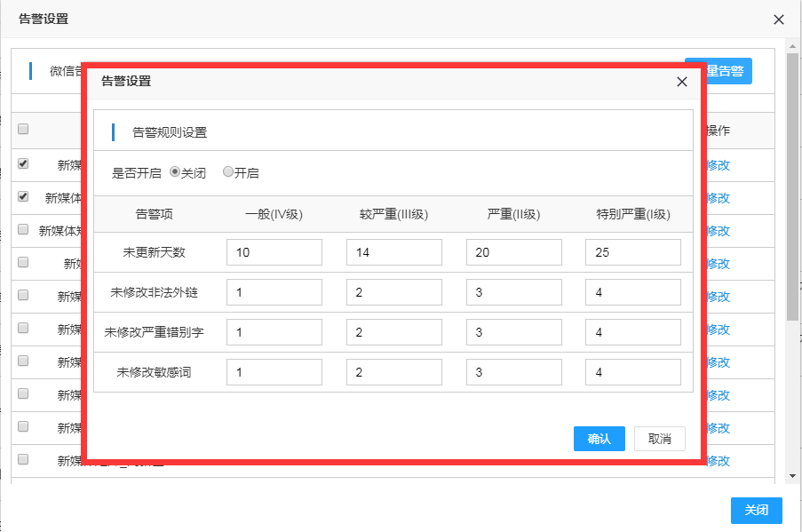Click the blue 关闭 button at bottom
This screenshot has height=532, width=802.
point(756,511)
